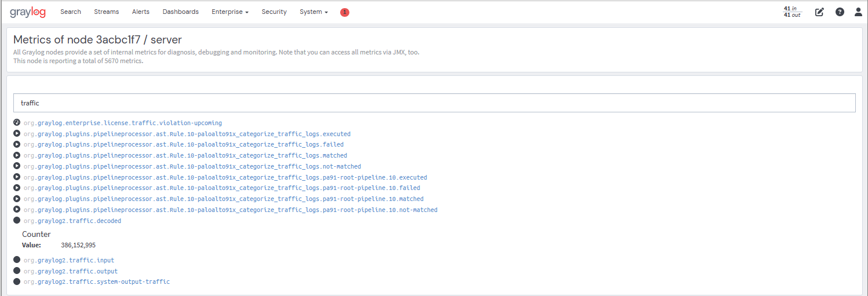Click the red notification badge
The height and width of the screenshot is (296, 868).
tap(345, 12)
